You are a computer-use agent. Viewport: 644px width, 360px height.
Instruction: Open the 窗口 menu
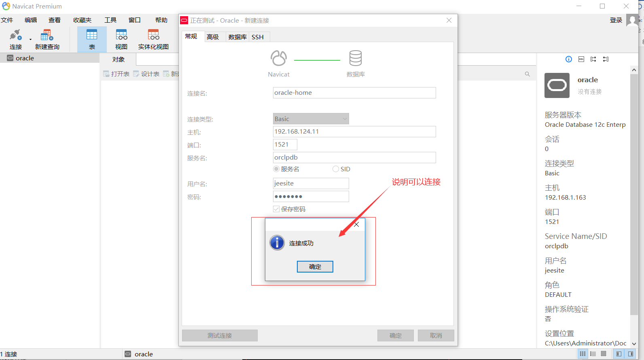[134, 20]
